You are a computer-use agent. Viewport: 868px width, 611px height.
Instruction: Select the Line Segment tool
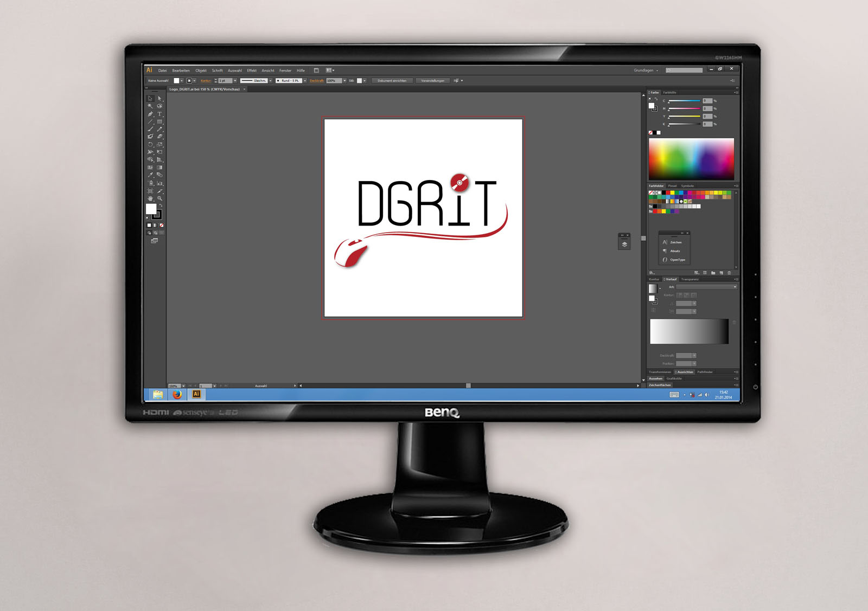(150, 121)
